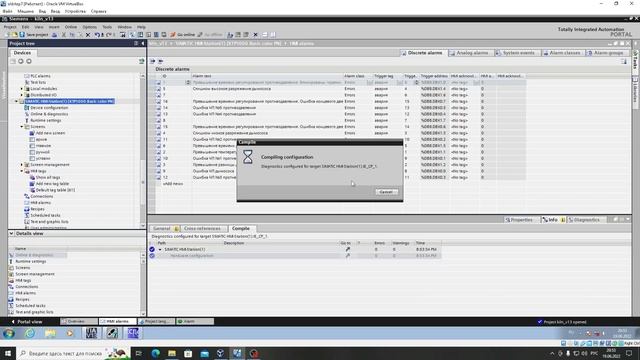640x360 pixels.
Task: Open the Edit menu
Action: pos(25,27)
